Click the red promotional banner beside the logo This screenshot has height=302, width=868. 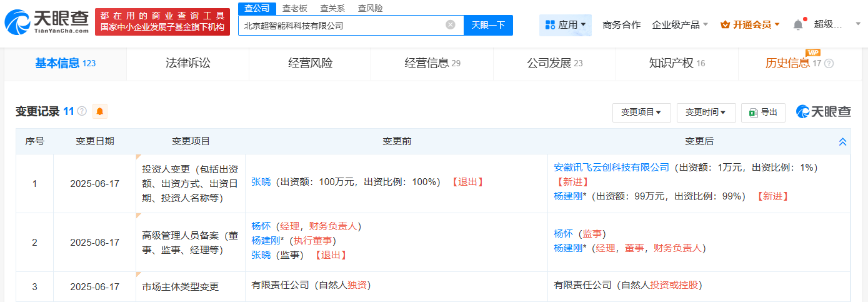coord(162,22)
